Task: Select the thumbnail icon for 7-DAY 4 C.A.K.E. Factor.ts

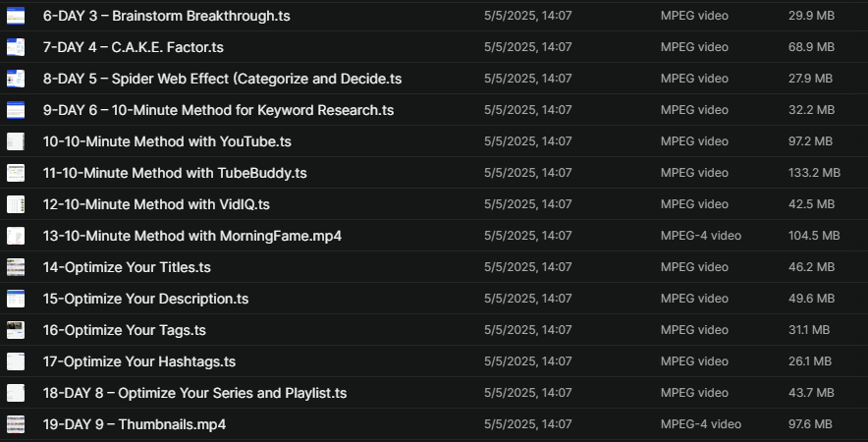Action: (x=16, y=47)
